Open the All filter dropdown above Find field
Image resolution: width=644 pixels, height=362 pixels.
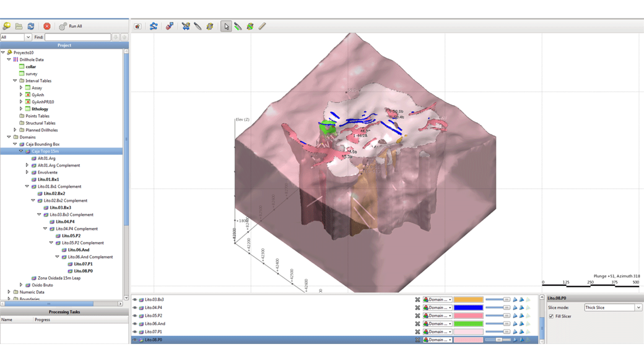click(28, 37)
